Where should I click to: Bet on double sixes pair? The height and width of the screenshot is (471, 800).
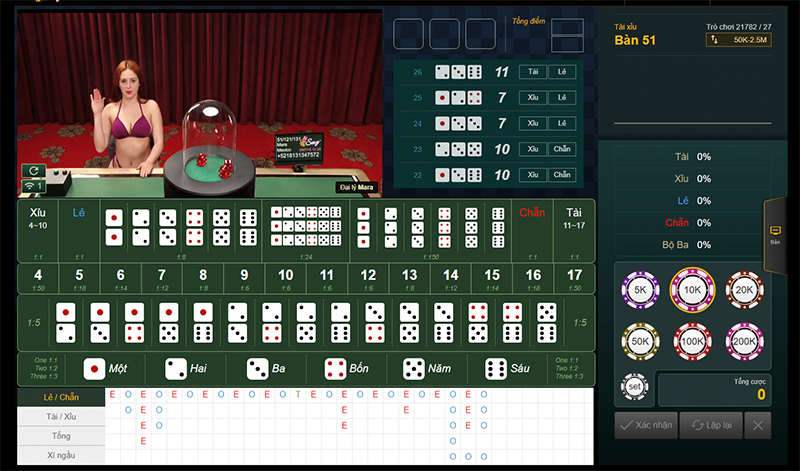(248, 227)
